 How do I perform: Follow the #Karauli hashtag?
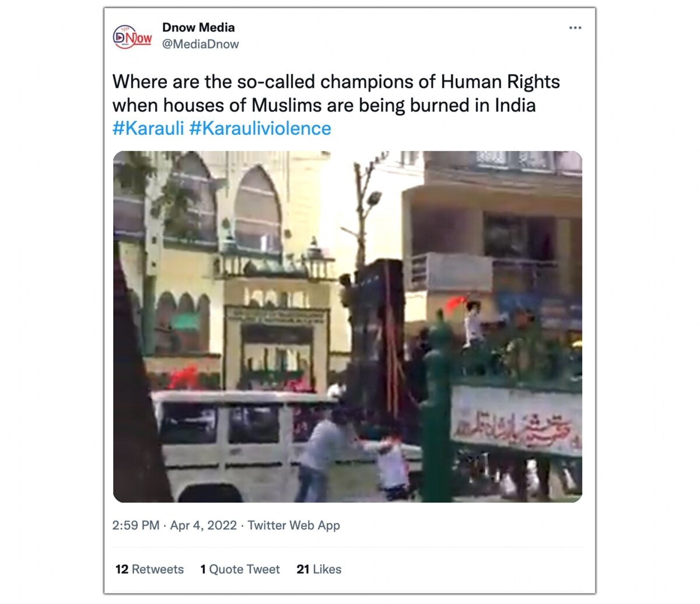148,128
